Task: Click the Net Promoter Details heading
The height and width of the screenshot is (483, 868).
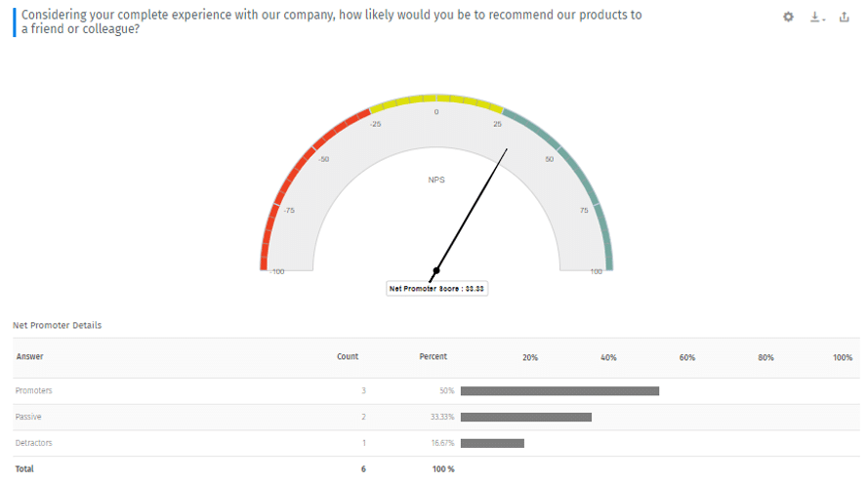Action: [58, 325]
